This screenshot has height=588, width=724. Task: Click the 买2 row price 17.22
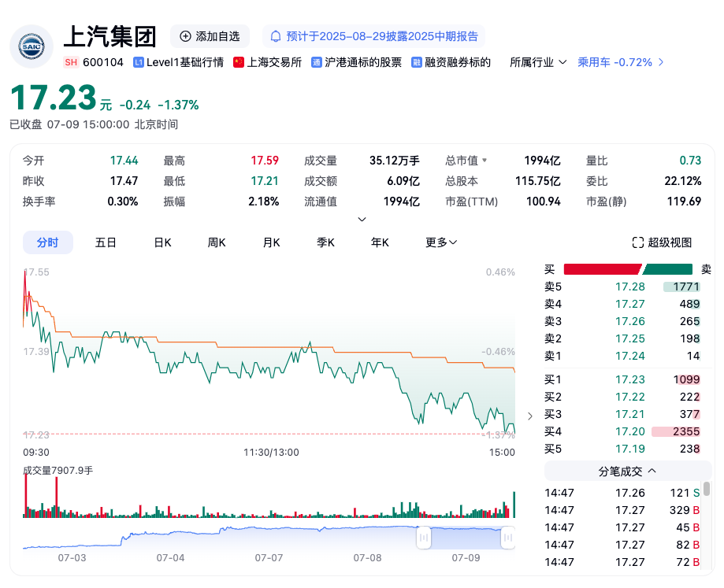pyautogui.click(x=629, y=397)
